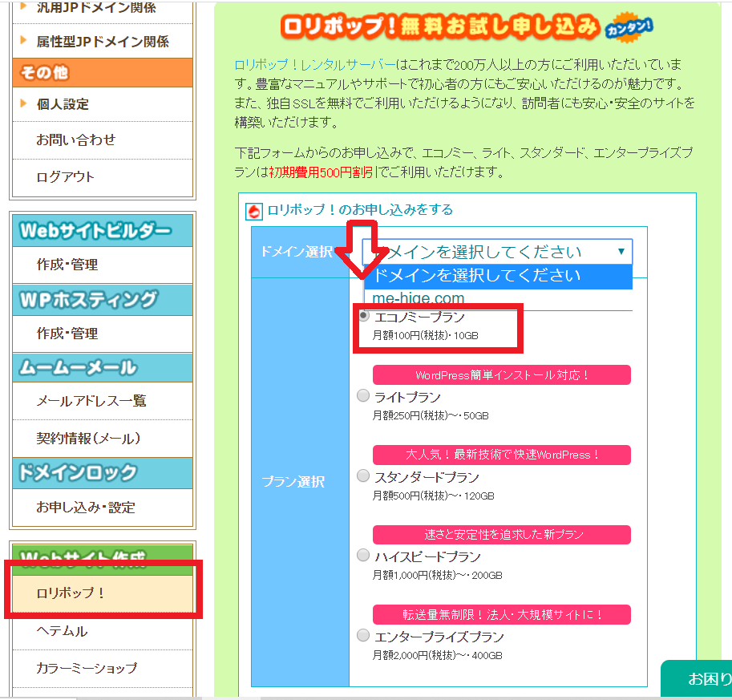The height and width of the screenshot is (700, 732).
Task: Click ドメインロック section header
Action: point(103,473)
